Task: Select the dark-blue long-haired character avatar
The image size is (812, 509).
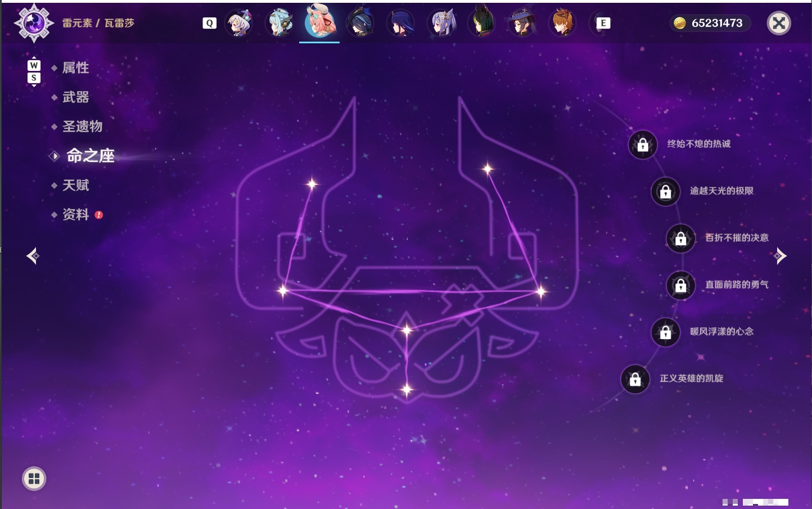Action: pyautogui.click(x=401, y=23)
